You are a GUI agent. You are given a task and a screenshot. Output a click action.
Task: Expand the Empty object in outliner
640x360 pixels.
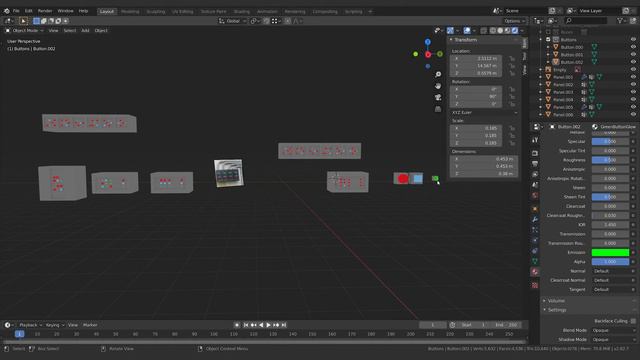coord(541,69)
